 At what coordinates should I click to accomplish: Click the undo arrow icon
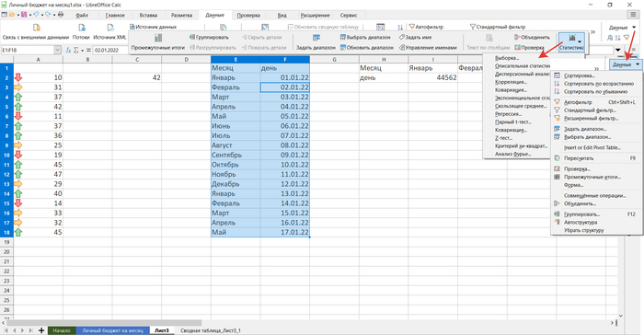point(36,15)
